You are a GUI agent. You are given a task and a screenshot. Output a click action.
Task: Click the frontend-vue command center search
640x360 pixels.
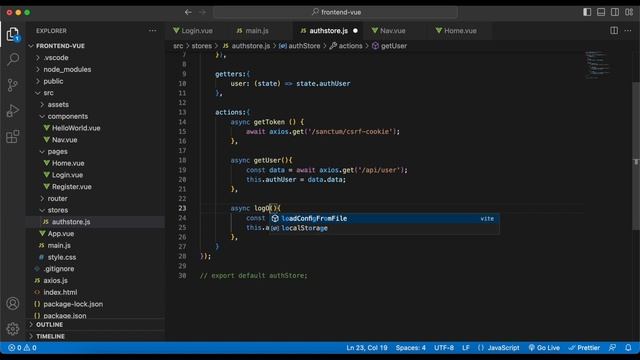point(336,12)
